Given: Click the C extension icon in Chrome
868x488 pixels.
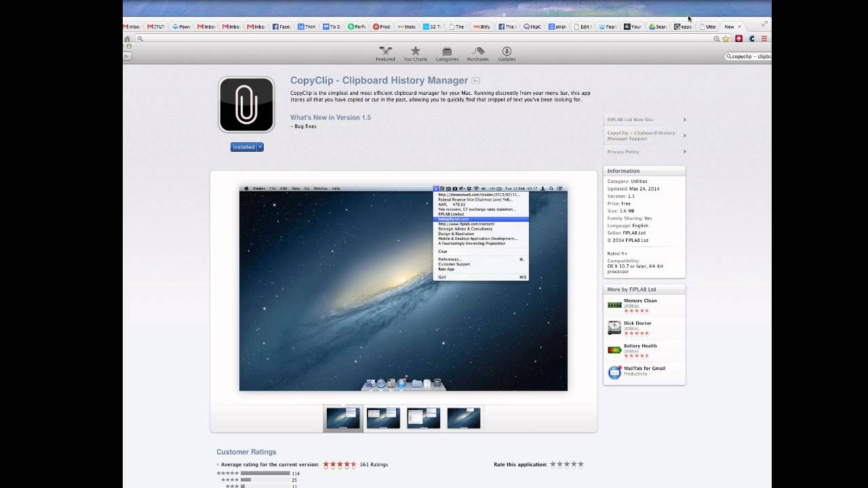Looking at the screenshot, I should [x=751, y=39].
